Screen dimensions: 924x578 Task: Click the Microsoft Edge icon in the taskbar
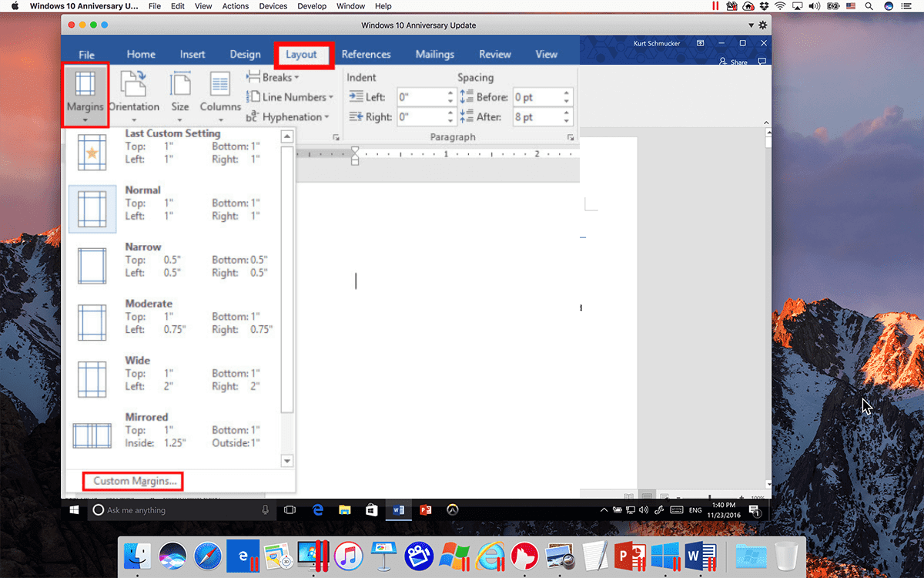click(317, 509)
